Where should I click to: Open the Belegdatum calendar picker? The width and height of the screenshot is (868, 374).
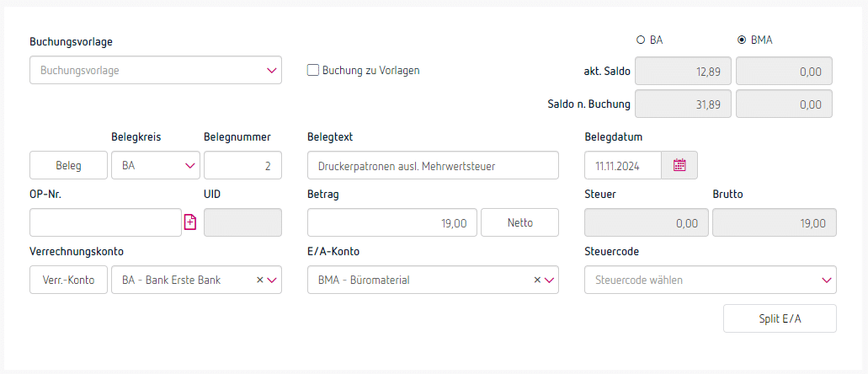click(x=679, y=166)
